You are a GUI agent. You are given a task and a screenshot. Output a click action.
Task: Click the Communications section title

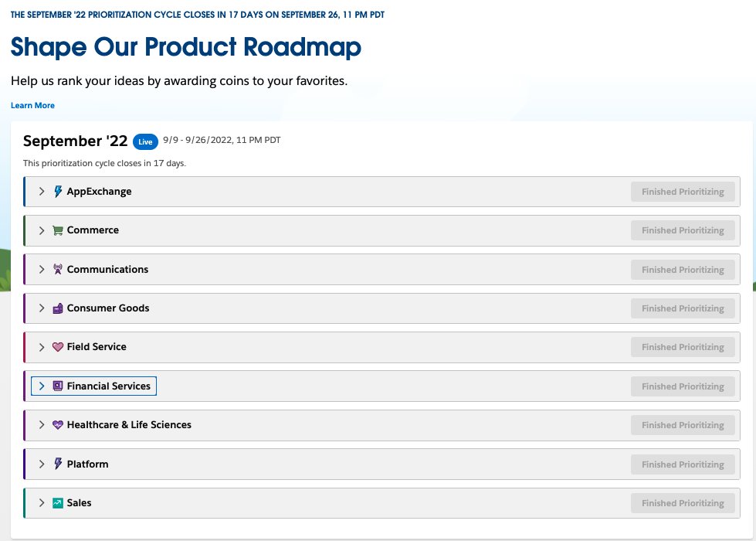[107, 269]
